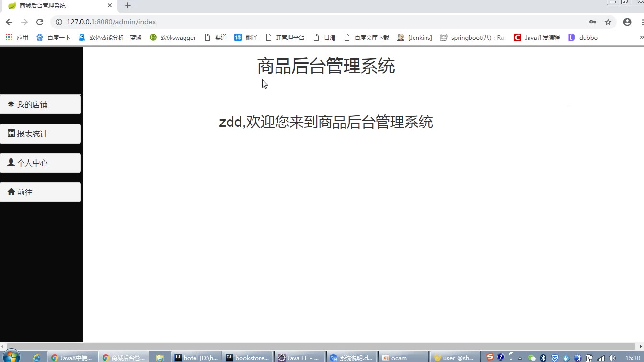Launch Internet Explorer from the taskbar

click(x=36, y=357)
